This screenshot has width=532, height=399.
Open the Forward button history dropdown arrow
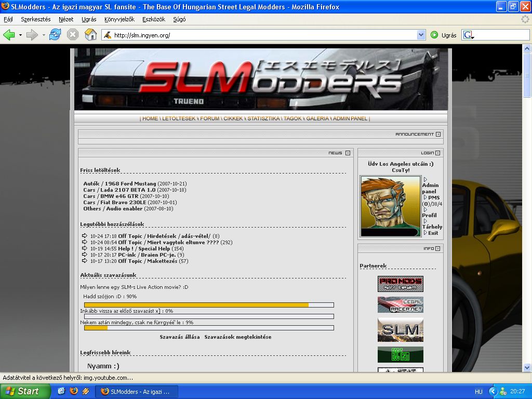tap(44, 35)
